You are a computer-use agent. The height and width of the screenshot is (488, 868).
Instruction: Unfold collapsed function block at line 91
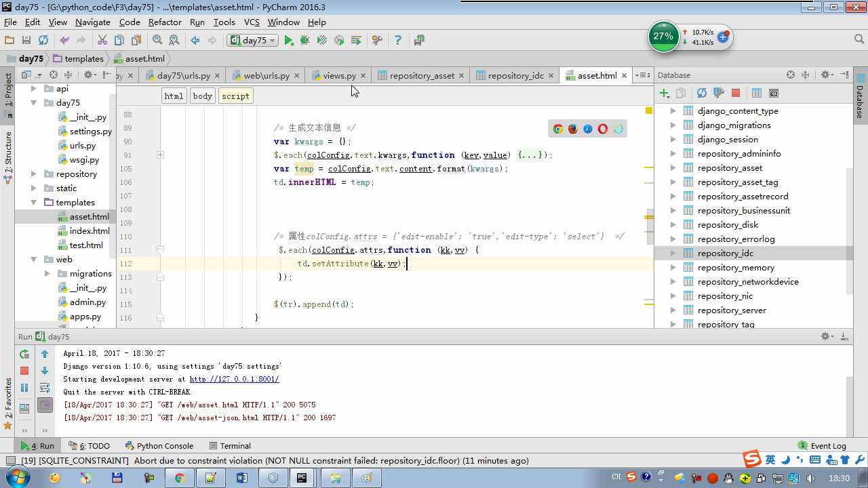(160, 155)
